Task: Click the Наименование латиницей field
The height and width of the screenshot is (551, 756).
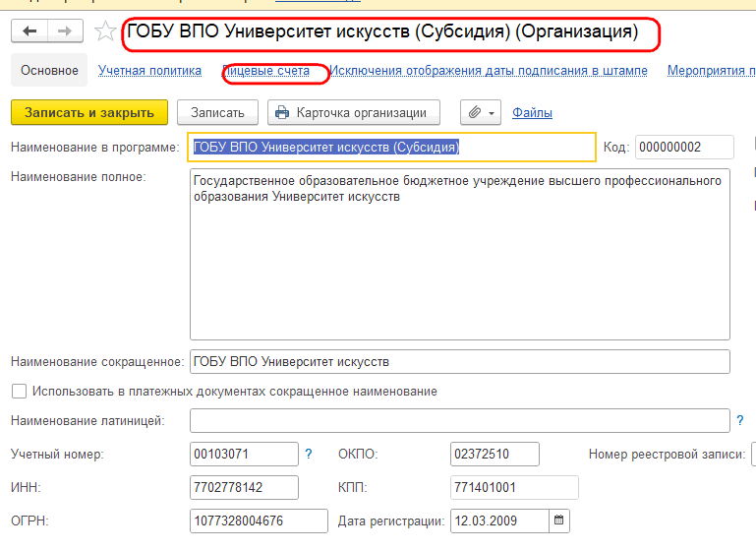Action: coord(460,421)
